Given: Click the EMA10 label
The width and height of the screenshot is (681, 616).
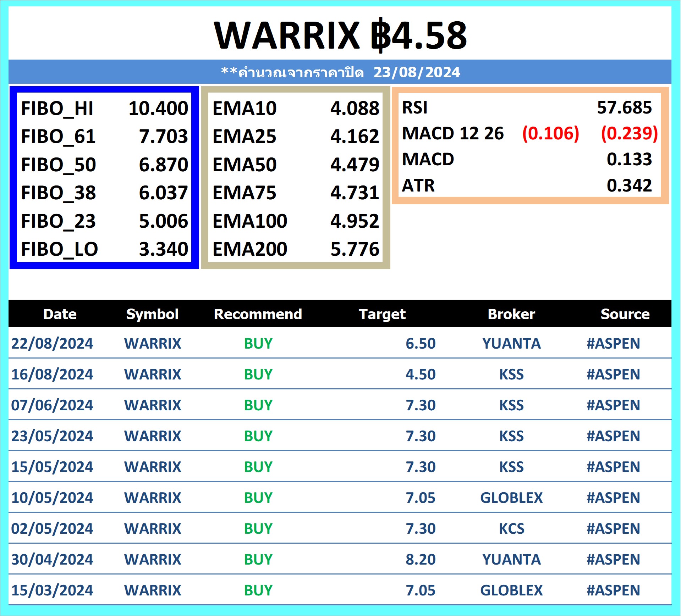Looking at the screenshot, I should 245,108.
